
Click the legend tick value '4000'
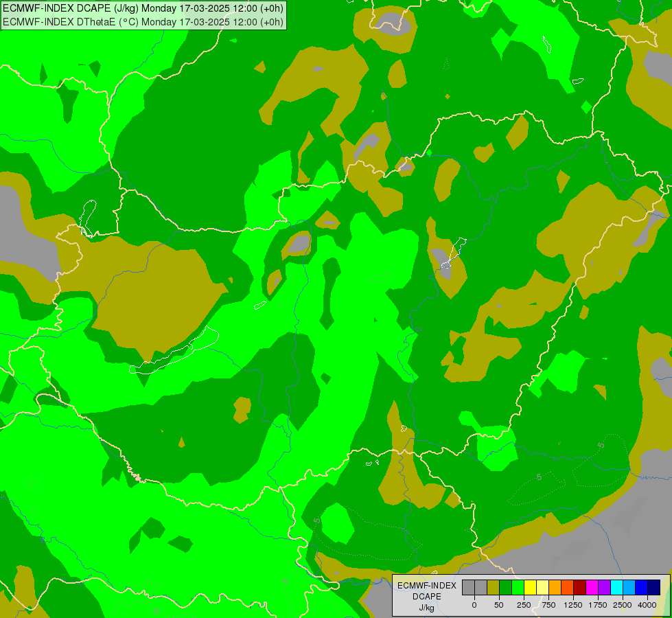pos(647,605)
